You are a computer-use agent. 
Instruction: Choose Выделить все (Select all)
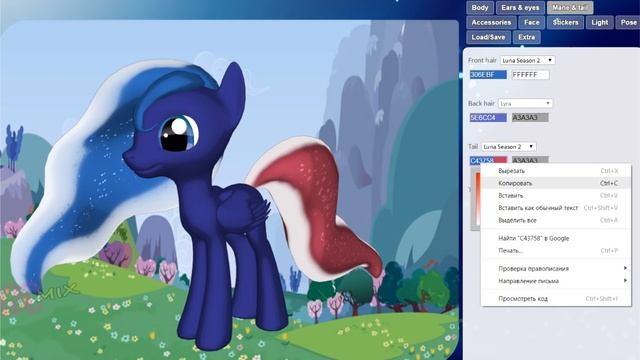(556, 220)
